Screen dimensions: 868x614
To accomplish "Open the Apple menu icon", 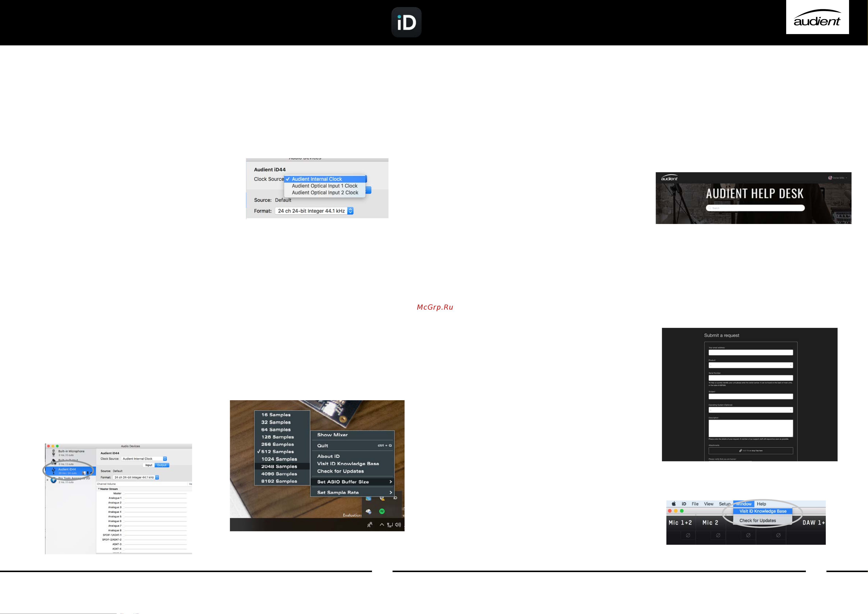I will tap(673, 504).
